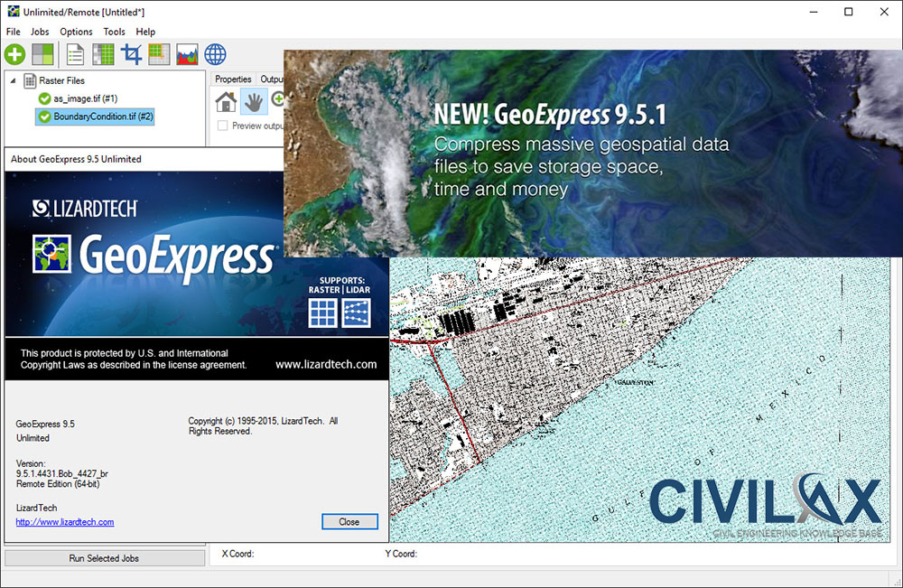Select the Pan hand tool
Viewport: 903px width, 588px height.
(254, 101)
